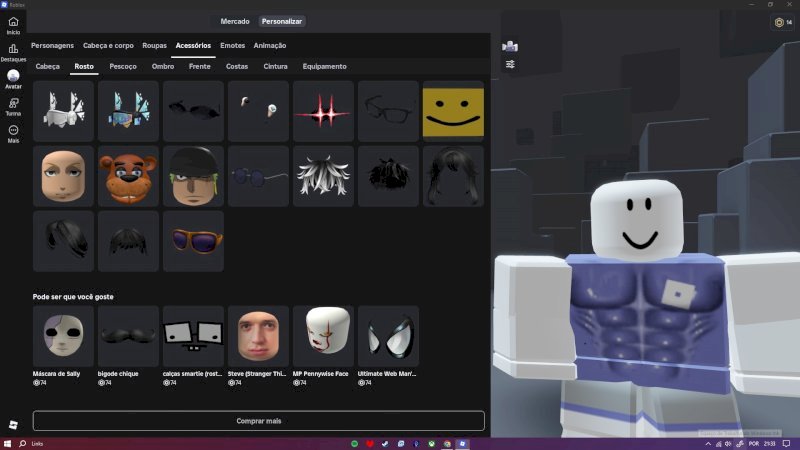800x450 pixels.
Task: Open Windows Start menu
Action: pyautogui.click(x=7, y=443)
